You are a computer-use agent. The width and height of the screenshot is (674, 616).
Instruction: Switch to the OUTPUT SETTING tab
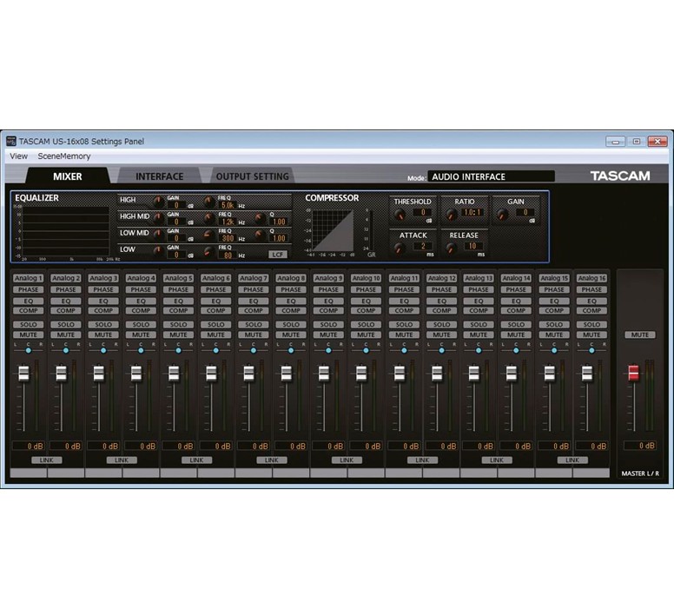[x=252, y=176]
